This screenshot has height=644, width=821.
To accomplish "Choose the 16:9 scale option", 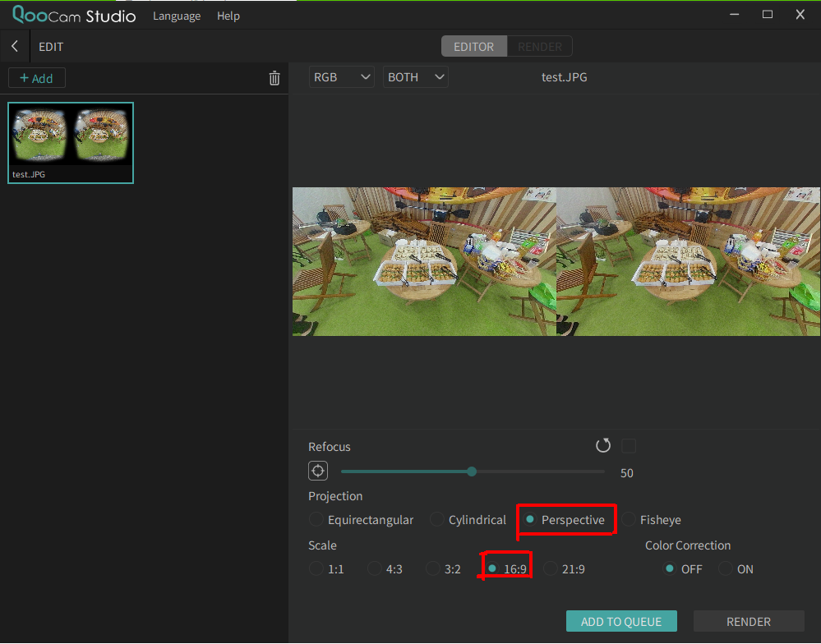I will 506,568.
